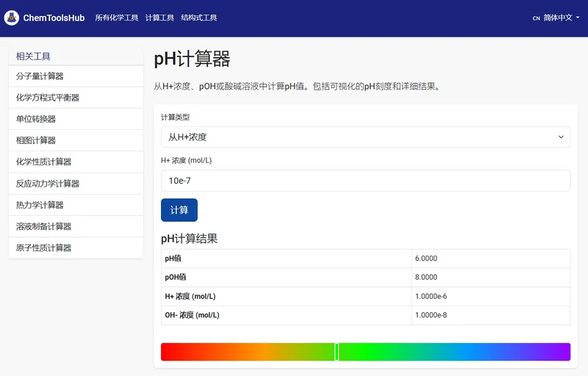
Task: Click the marker on the pH color scale
Action: point(337,352)
